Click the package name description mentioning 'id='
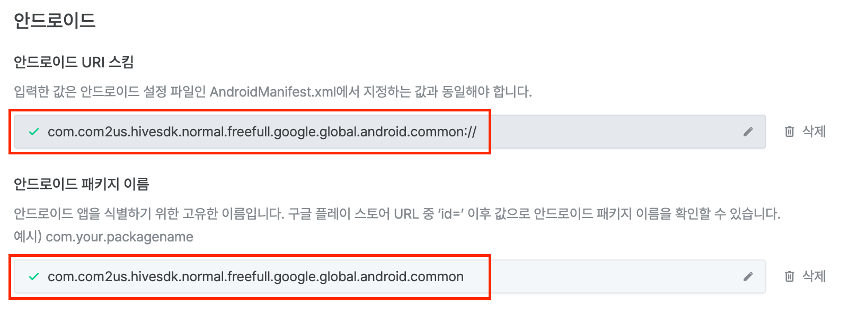Screen dimensions: 868x312 (x=396, y=214)
